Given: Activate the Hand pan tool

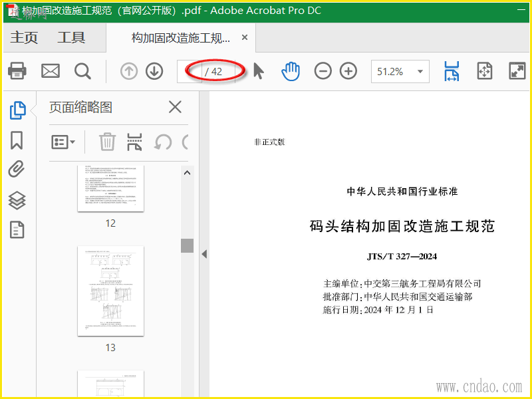Looking at the screenshot, I should [x=291, y=71].
